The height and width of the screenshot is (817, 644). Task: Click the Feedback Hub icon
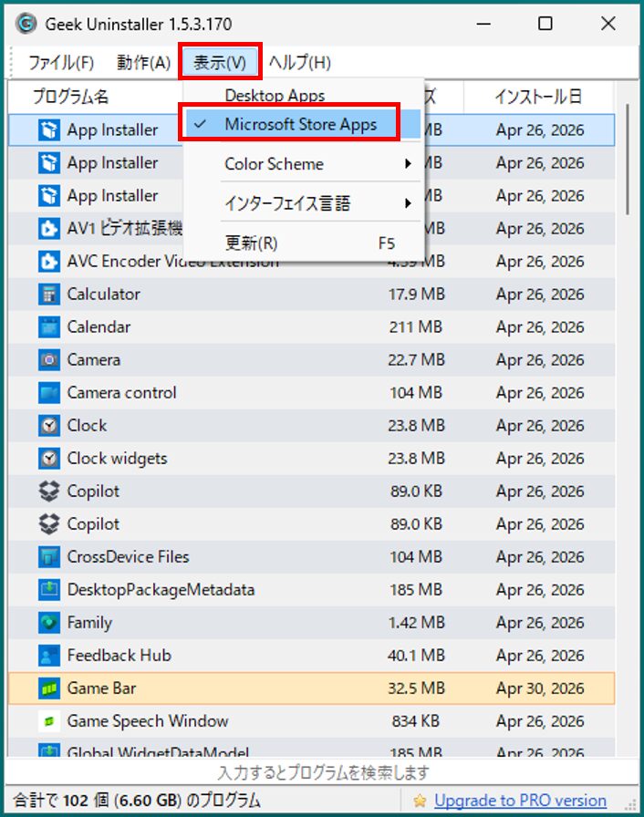pos(50,655)
